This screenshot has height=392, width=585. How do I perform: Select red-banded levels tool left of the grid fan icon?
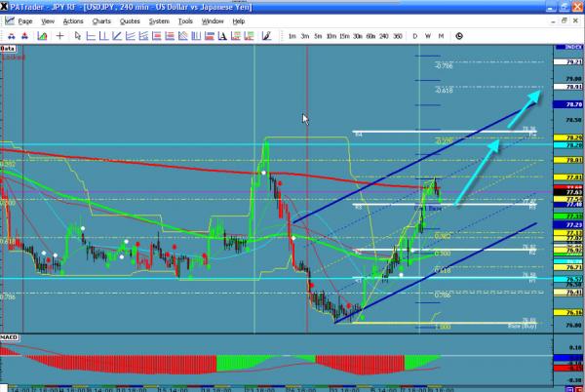point(170,36)
